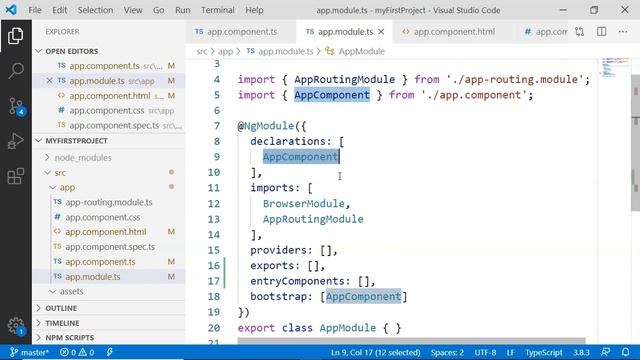Image resolution: width=640 pixels, height=360 pixels.
Task: Change language mode TypeScript
Action: [544, 352]
